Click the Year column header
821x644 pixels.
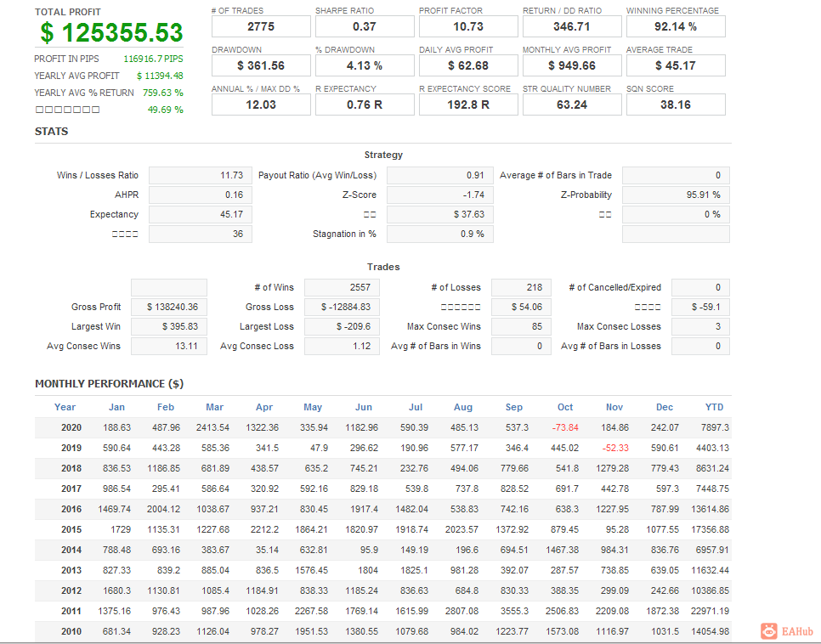[65, 407]
